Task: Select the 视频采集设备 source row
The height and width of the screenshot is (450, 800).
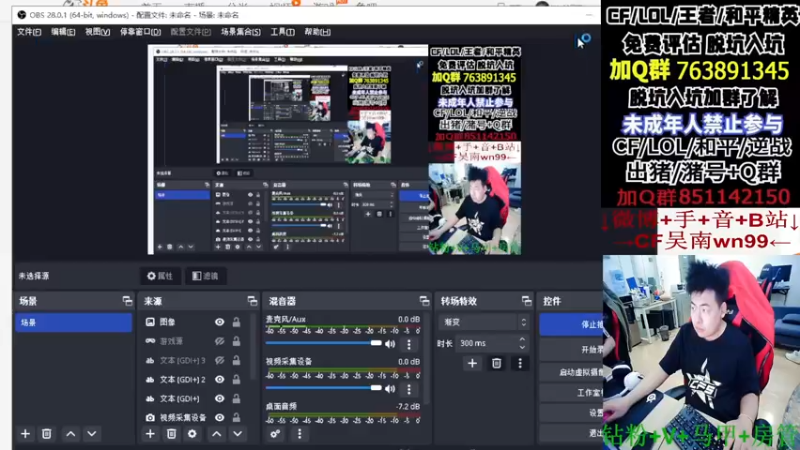Action: (x=195, y=417)
